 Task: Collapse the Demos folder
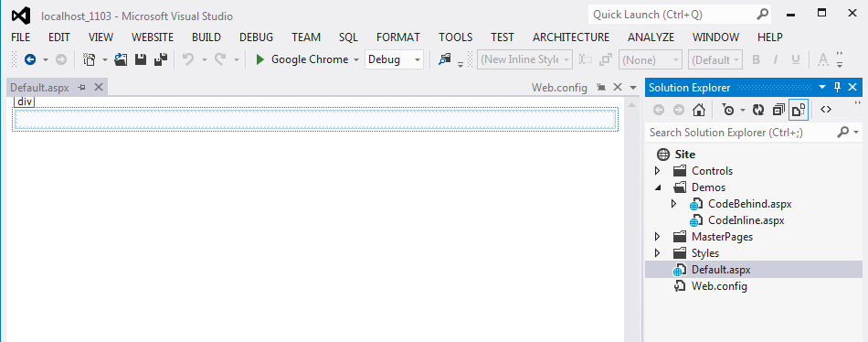pyautogui.click(x=658, y=187)
